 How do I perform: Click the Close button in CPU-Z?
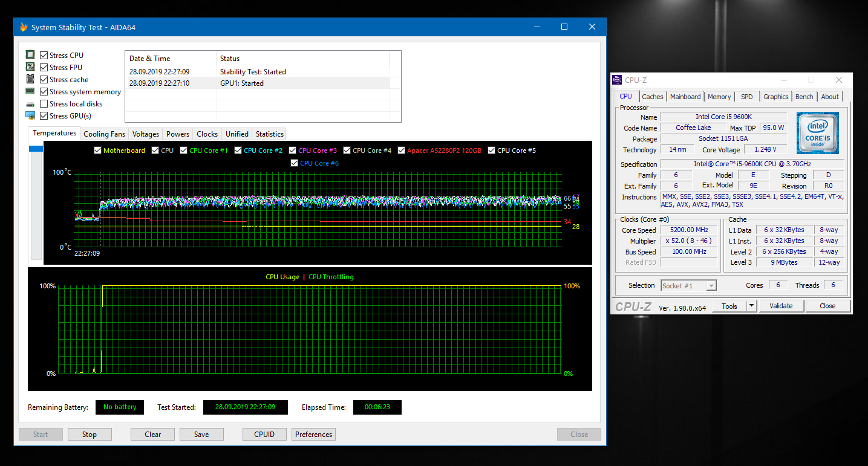click(x=827, y=306)
